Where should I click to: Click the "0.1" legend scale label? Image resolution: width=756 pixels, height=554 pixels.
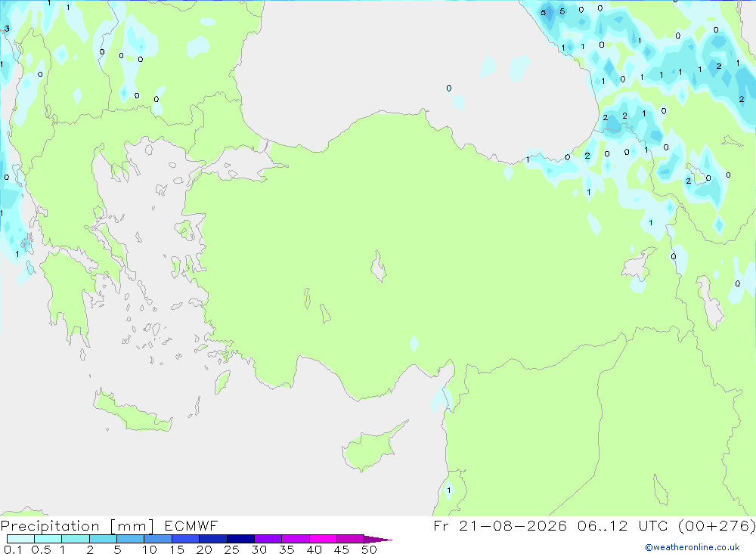coord(13,549)
